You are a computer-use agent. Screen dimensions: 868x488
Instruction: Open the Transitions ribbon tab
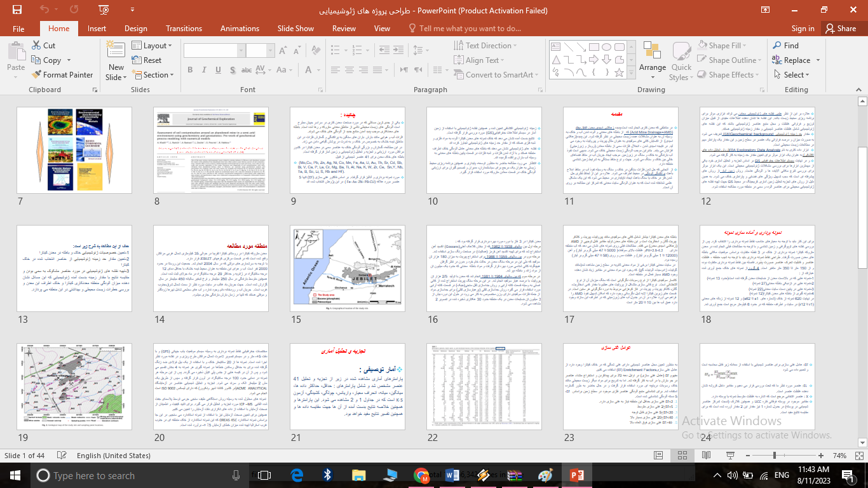click(184, 29)
